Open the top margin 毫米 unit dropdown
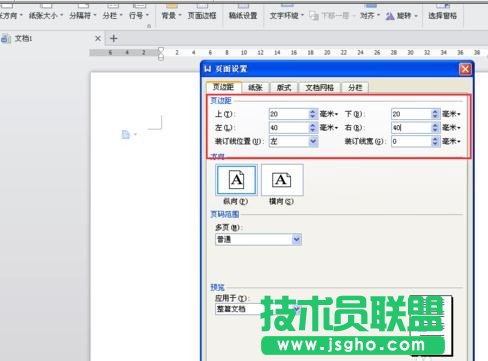The width and height of the screenshot is (488, 361). point(329,114)
